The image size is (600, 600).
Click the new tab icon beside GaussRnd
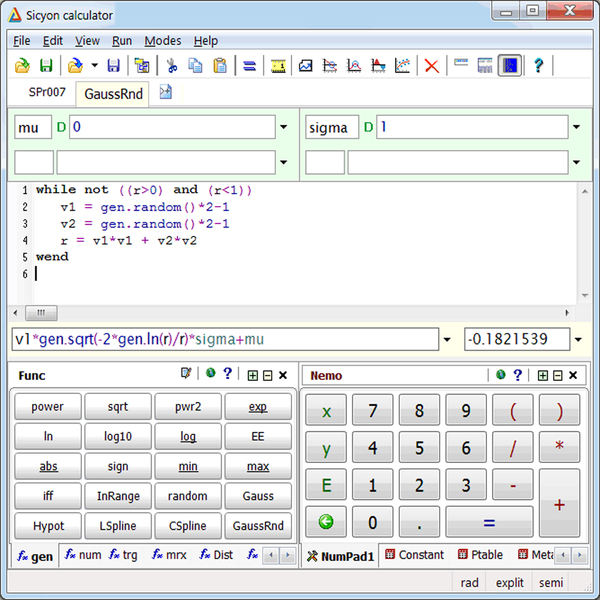point(166,92)
